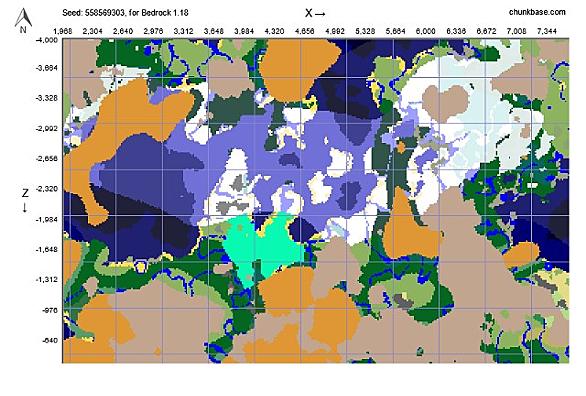Click the Z axis arrow label
586x396 pixels.
click(x=25, y=200)
